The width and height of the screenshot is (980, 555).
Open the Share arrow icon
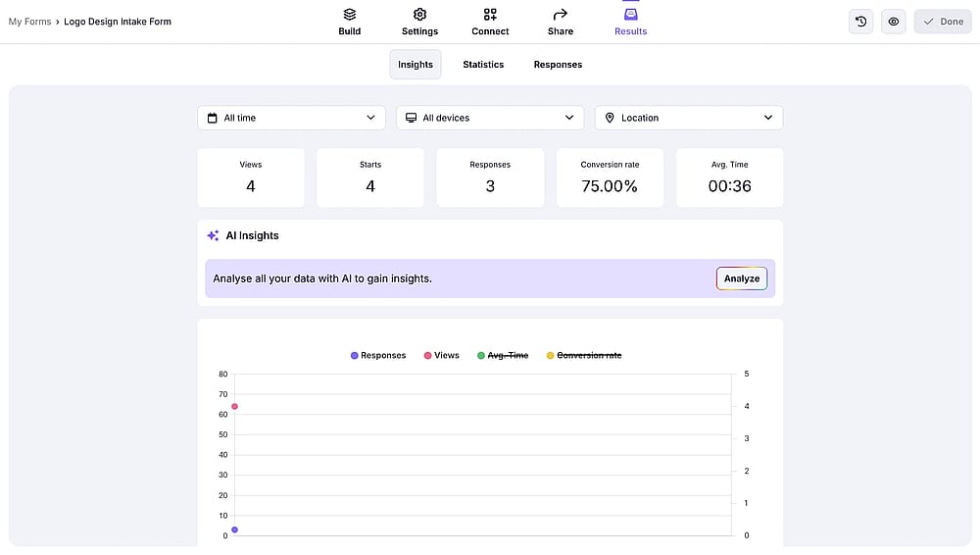[x=560, y=14]
